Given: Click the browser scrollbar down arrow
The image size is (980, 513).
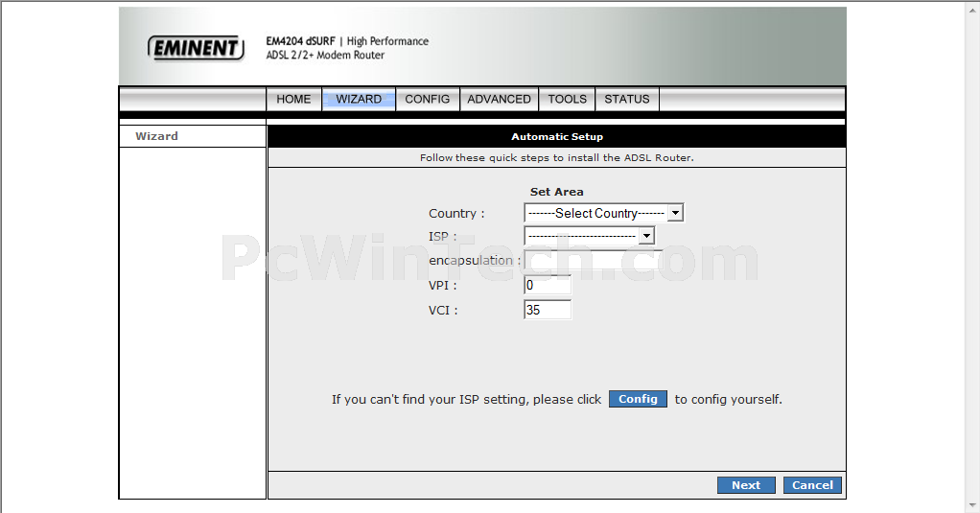Looking at the screenshot, I should tap(973, 505).
